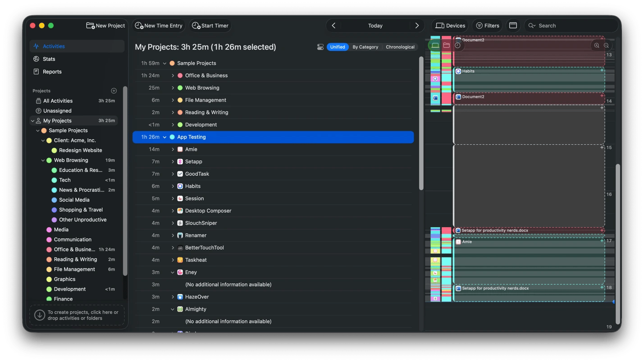Click the Taskheat app icon
644x362 pixels.
(180, 260)
